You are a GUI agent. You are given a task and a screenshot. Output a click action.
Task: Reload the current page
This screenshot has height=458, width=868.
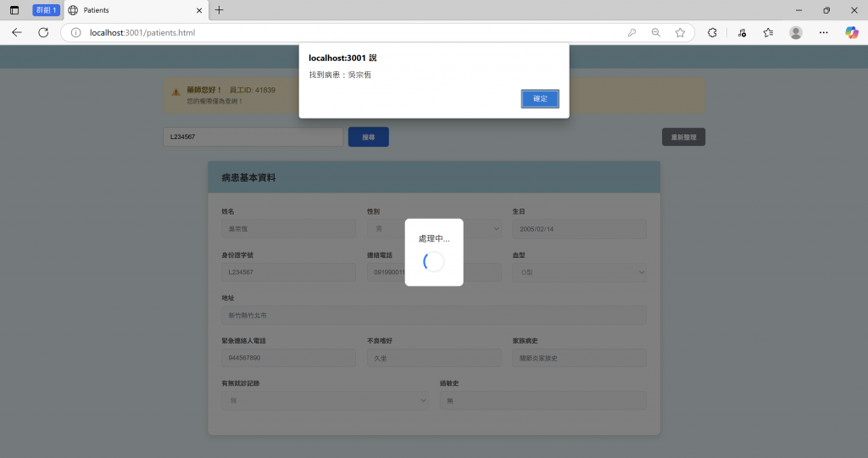(43, 33)
